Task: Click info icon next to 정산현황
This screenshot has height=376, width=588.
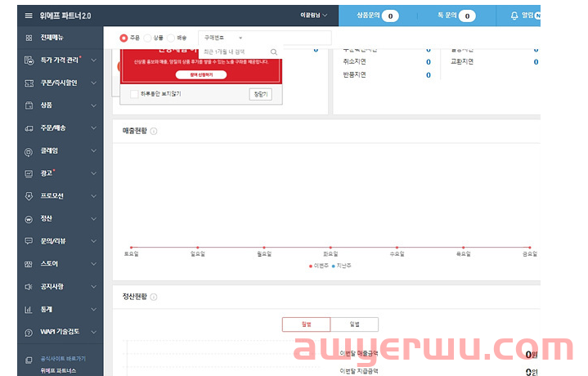Action: [154, 297]
